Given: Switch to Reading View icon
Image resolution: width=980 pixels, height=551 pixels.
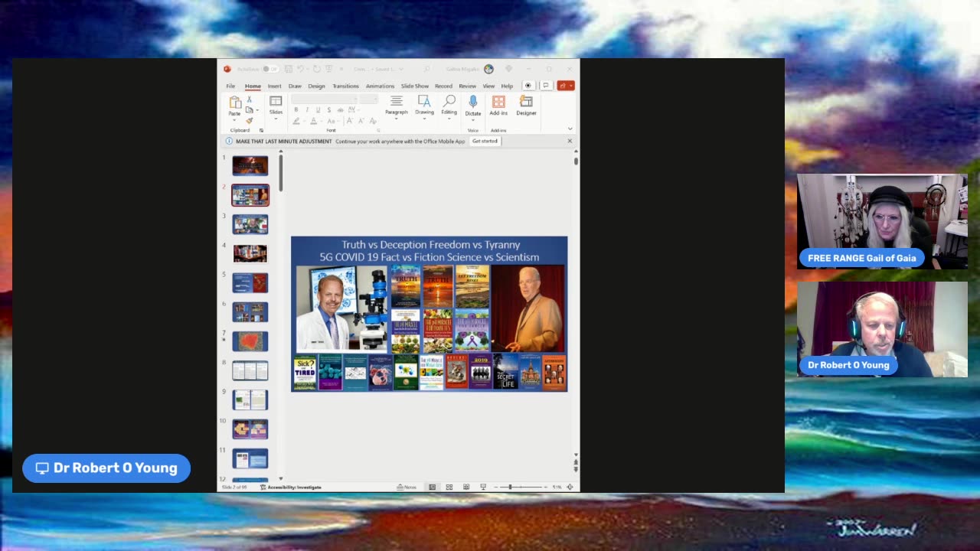Looking at the screenshot, I should point(466,487).
